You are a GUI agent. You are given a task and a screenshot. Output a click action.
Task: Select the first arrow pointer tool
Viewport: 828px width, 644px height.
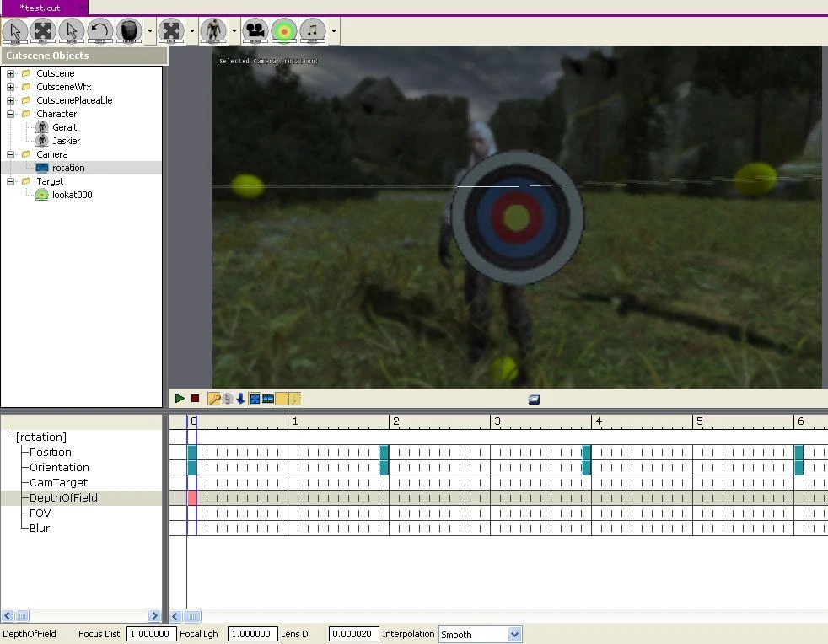pyautogui.click(x=15, y=30)
